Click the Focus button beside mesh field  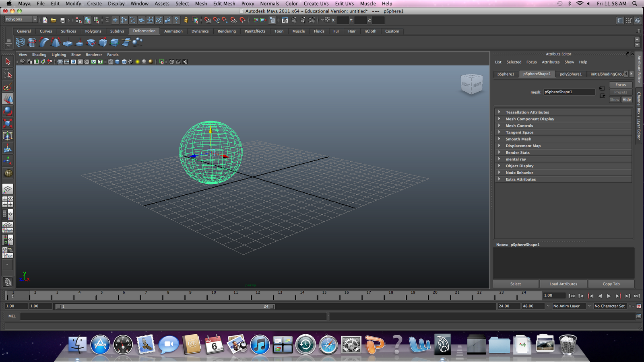click(x=620, y=85)
